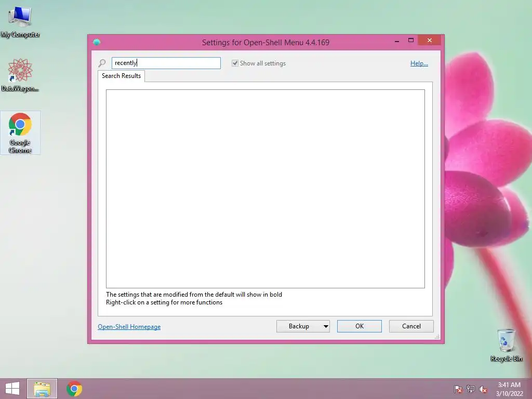This screenshot has width=532, height=399.
Task: Open the Windows Start button
Action: (x=12, y=389)
